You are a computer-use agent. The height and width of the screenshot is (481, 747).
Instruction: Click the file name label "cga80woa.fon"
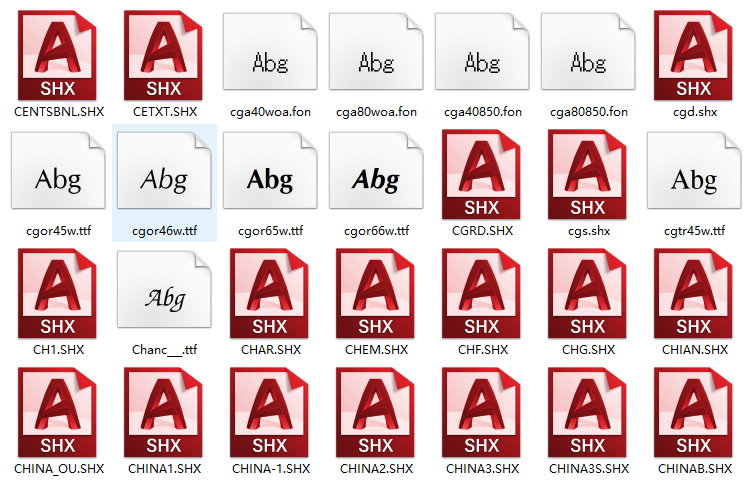(x=376, y=112)
